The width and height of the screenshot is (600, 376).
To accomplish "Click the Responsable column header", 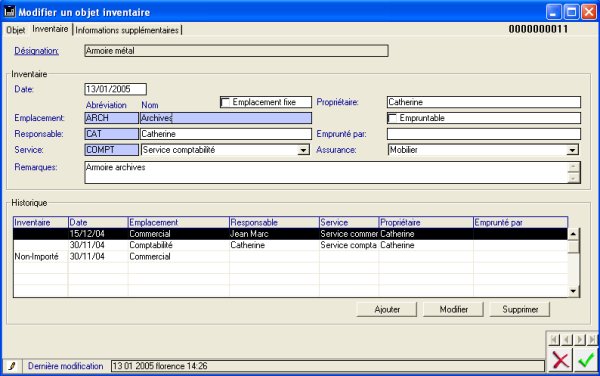I will point(274,223).
